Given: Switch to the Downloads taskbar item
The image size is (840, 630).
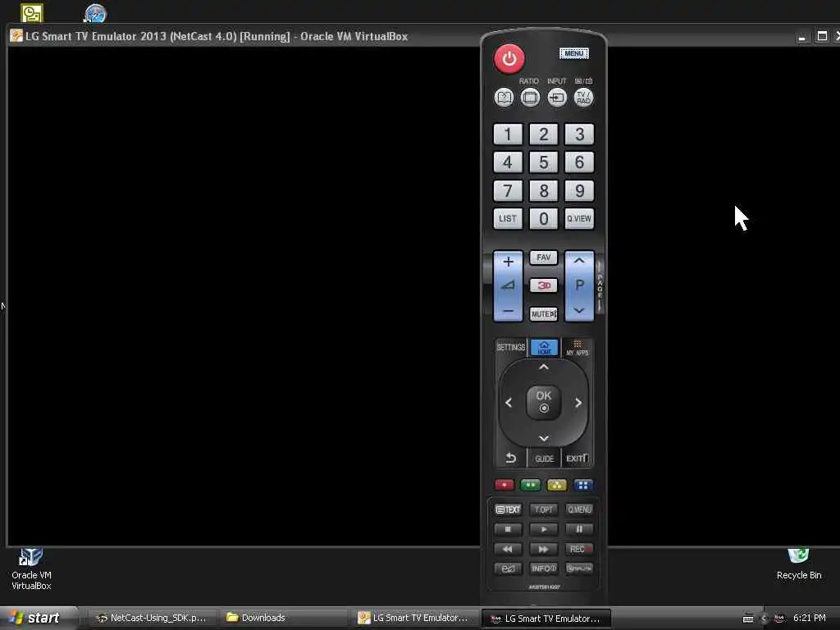Looking at the screenshot, I should click(x=285, y=618).
